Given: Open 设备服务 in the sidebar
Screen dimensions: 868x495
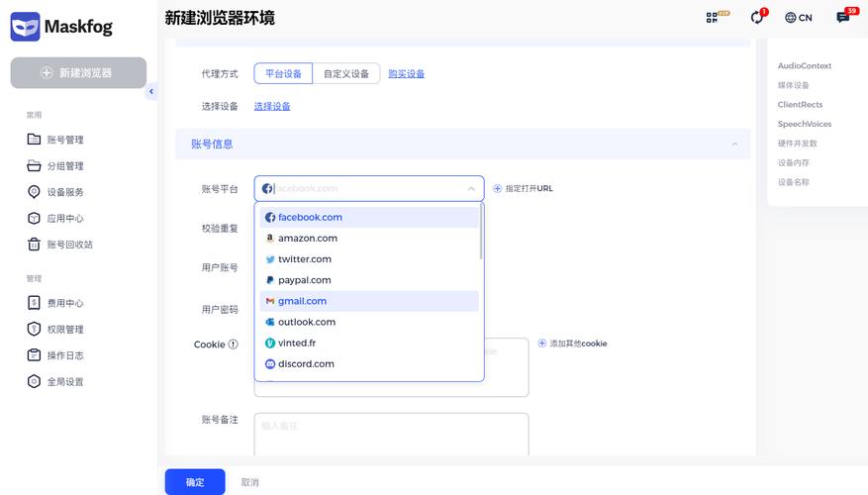Looking at the screenshot, I should click(55, 192).
